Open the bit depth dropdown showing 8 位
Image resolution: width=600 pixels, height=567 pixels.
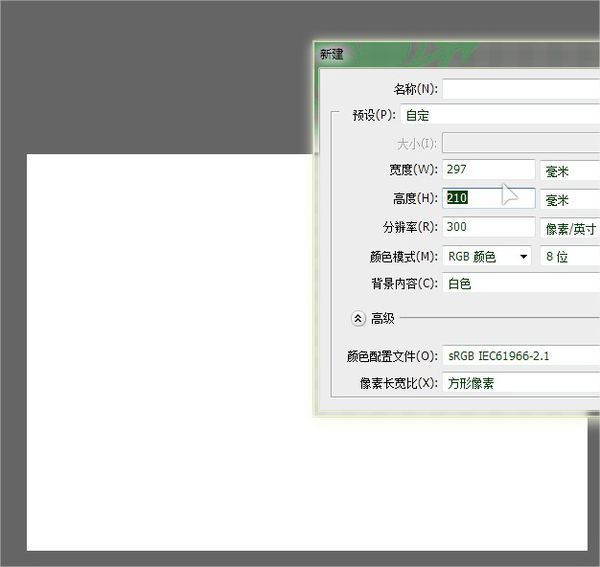570,256
